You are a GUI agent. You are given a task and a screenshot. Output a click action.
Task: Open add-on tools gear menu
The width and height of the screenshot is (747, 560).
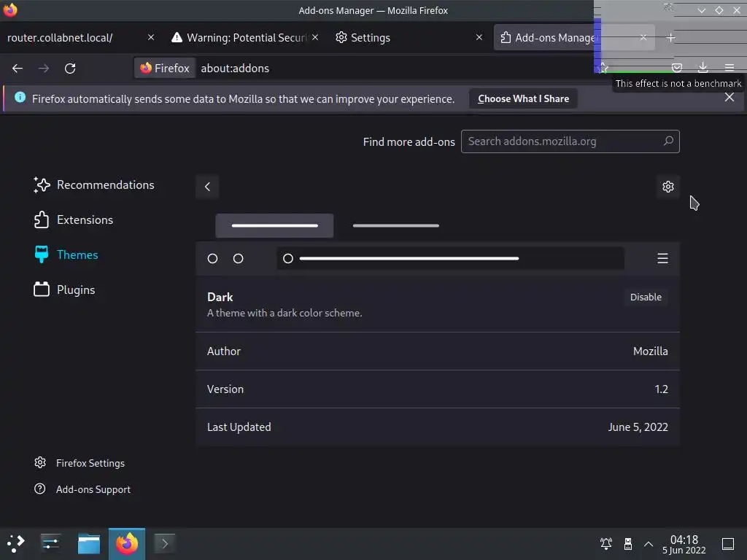668,187
